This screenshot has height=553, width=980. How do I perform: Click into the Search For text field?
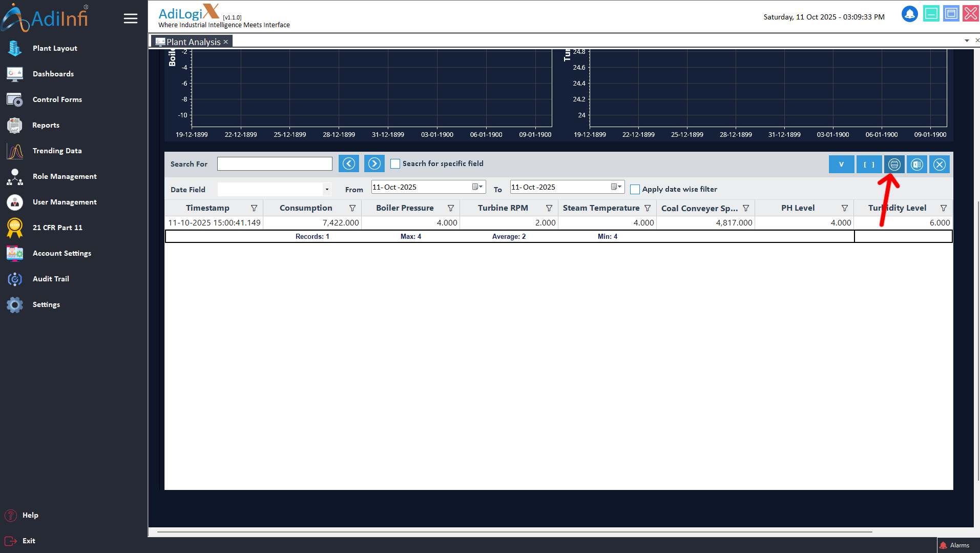point(275,164)
